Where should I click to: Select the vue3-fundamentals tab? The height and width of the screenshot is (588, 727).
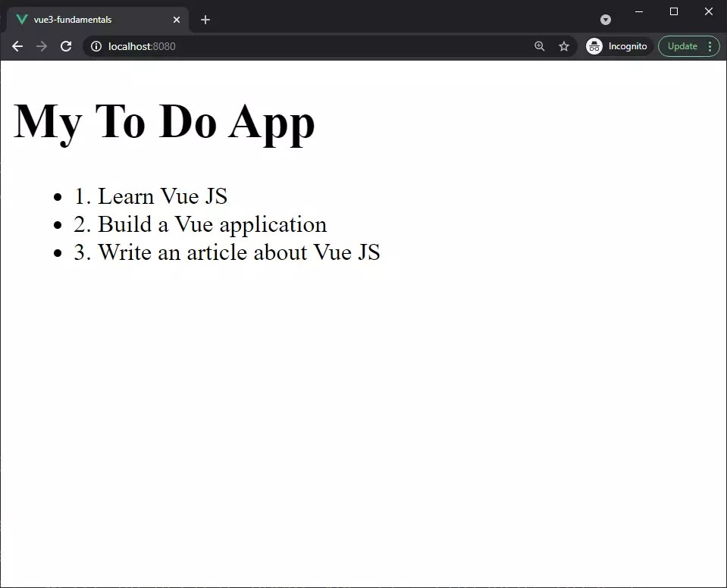[x=91, y=20]
